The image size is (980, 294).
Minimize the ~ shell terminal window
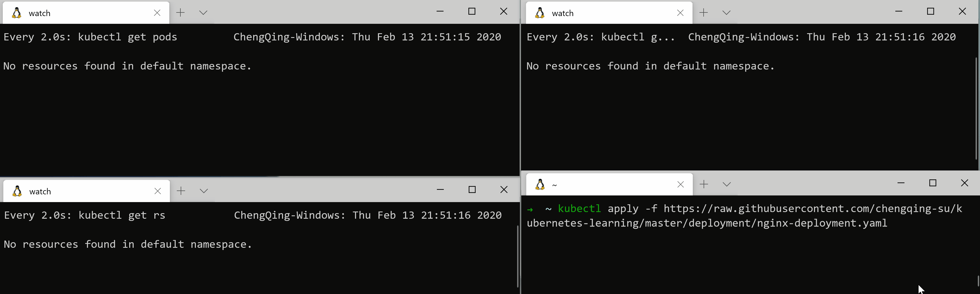(901, 183)
